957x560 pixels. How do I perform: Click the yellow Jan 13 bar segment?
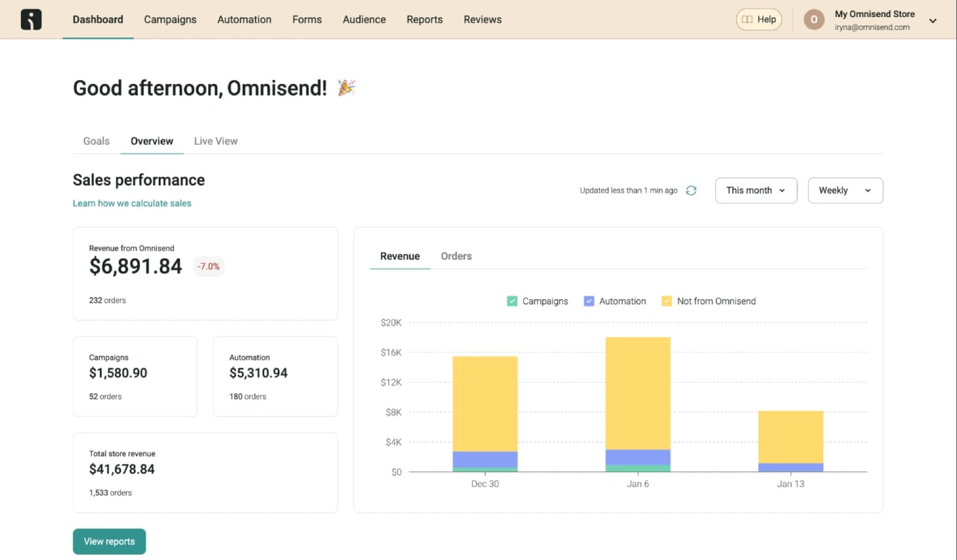point(791,437)
